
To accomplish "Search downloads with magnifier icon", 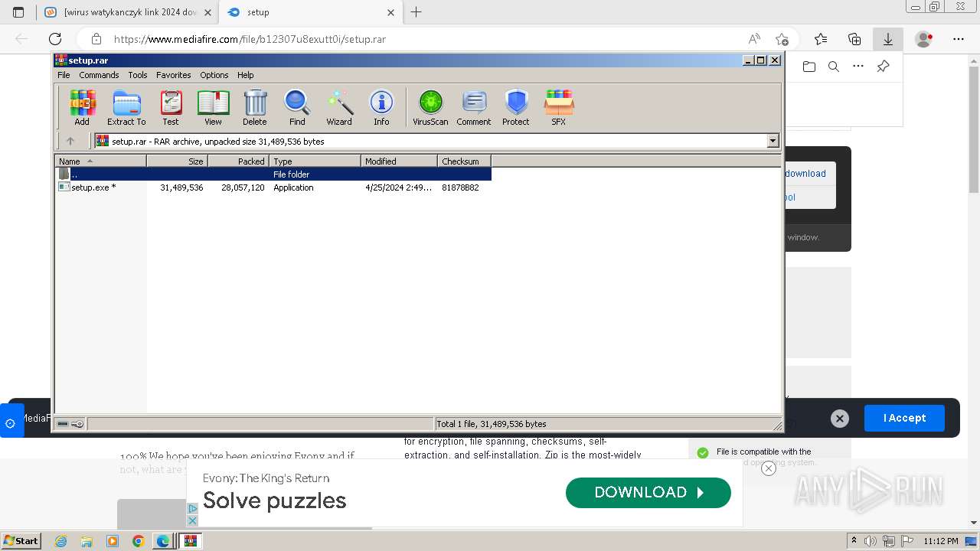I will point(834,67).
